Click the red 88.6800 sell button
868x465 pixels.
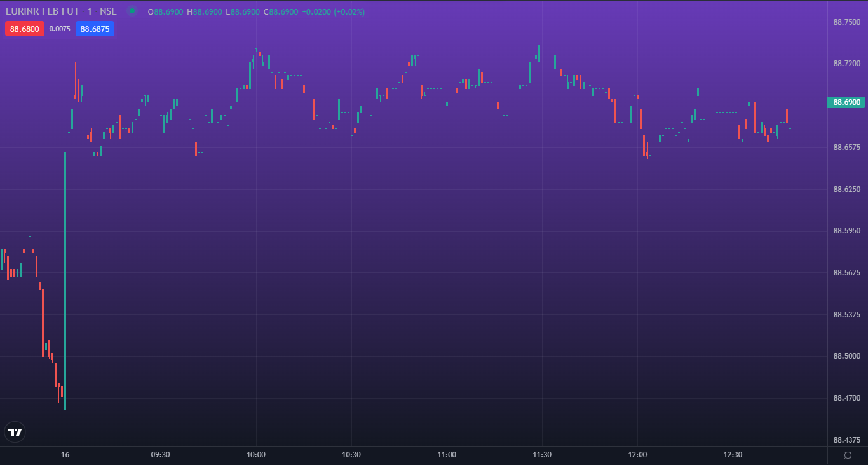pyautogui.click(x=25, y=29)
